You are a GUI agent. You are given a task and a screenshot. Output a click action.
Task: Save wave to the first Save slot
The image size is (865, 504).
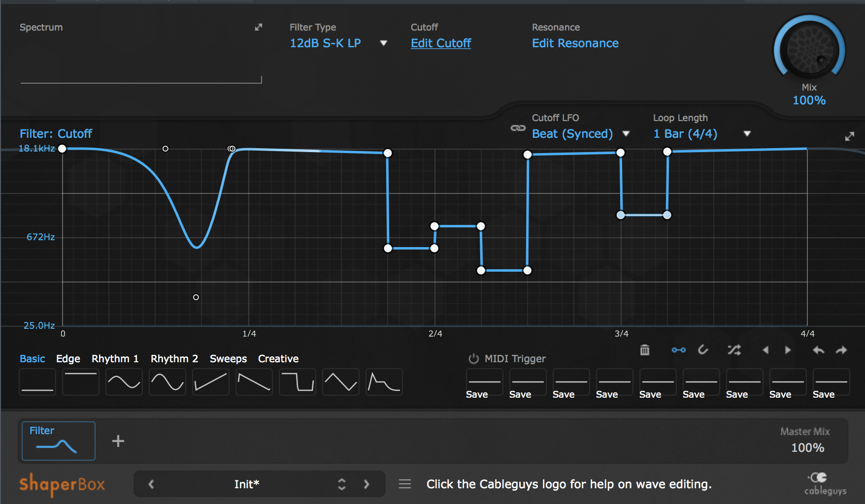point(485,383)
